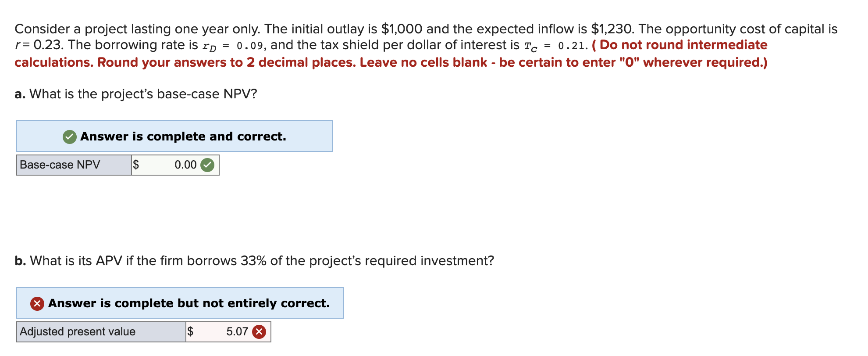Click inside the 5.07 answer input field
Image resolution: width=868 pixels, height=356 pixels.
[228, 332]
